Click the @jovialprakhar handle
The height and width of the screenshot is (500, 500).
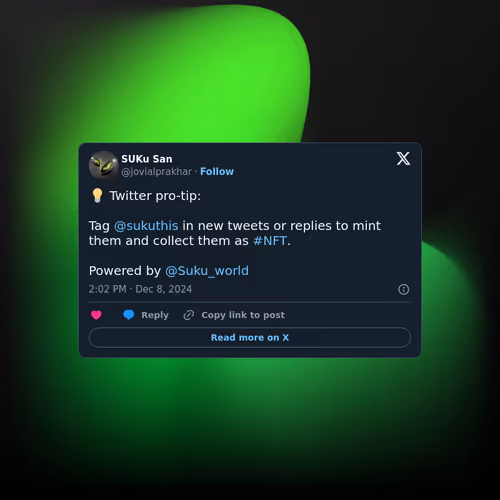pos(157,172)
